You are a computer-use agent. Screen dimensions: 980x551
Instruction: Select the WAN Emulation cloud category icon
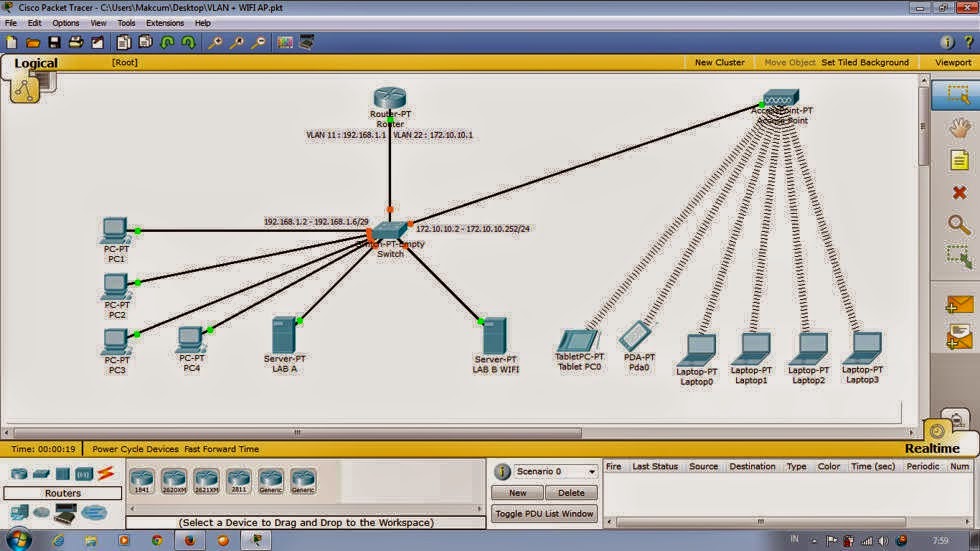[42, 513]
